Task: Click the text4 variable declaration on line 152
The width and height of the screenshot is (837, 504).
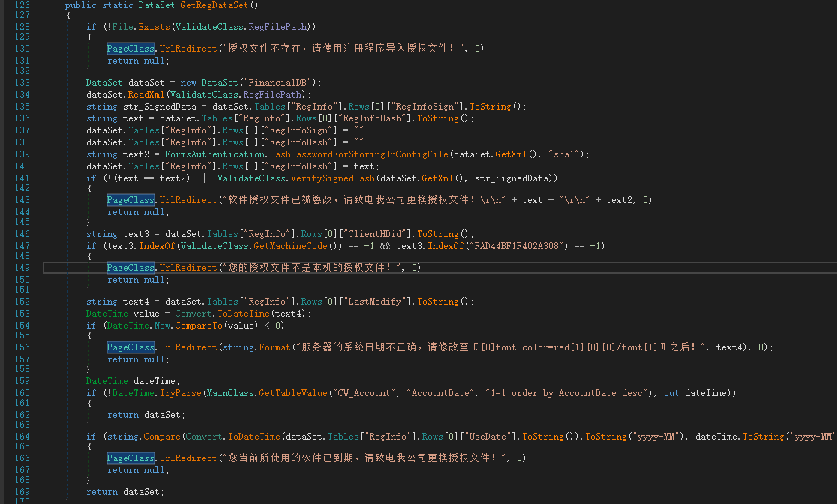Action: [136, 301]
